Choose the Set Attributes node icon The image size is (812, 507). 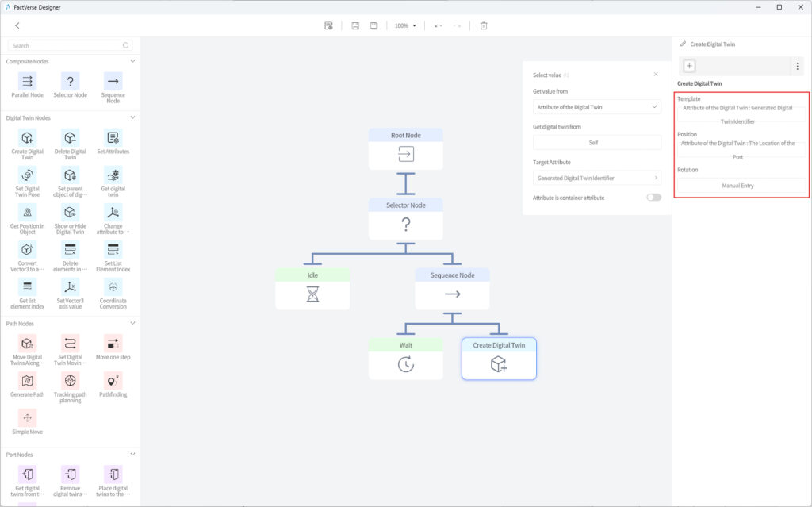pyautogui.click(x=113, y=138)
